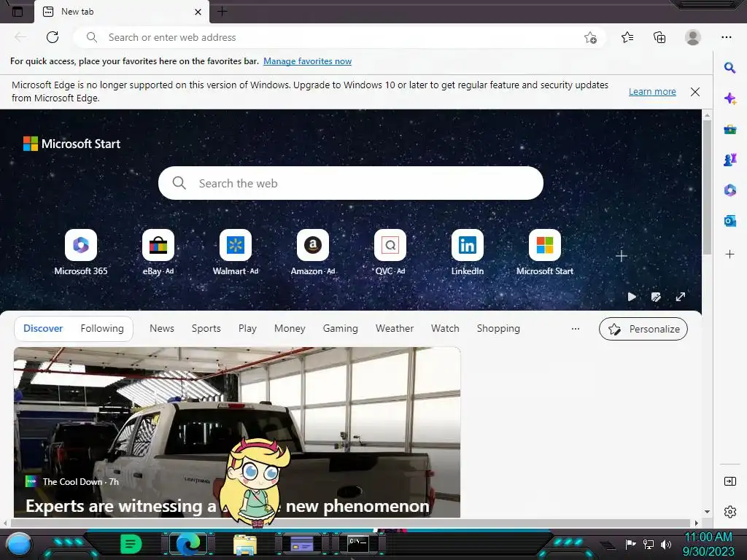This screenshot has width=747, height=560.
Task: Click the volume speaker tray icon
Action: (x=665, y=544)
